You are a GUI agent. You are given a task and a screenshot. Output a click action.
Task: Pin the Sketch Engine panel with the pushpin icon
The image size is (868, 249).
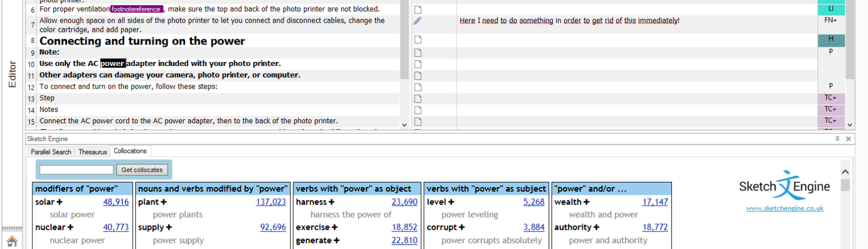coord(837,139)
